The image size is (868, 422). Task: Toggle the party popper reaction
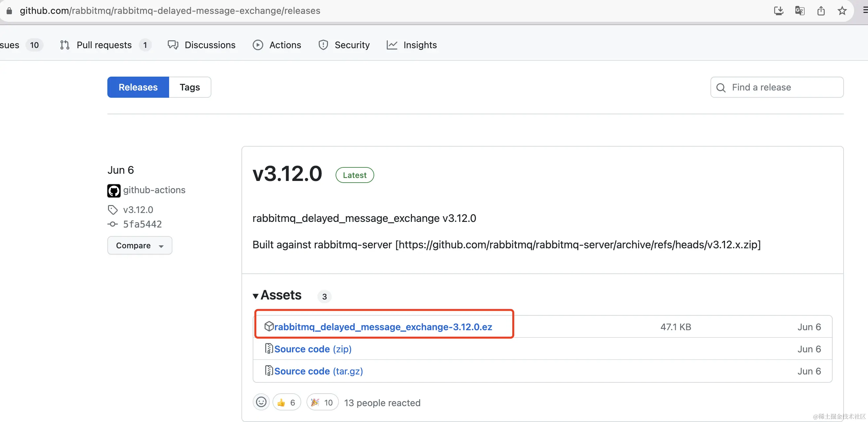[322, 403]
